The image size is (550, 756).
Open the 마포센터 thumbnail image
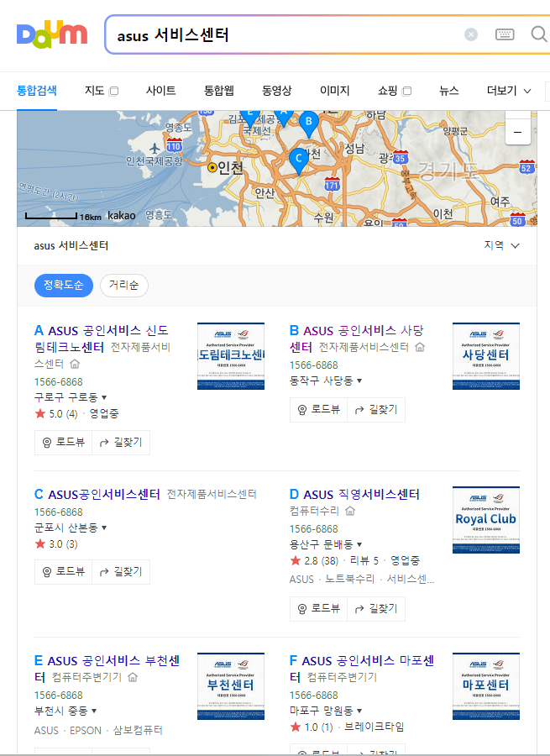[x=486, y=686]
